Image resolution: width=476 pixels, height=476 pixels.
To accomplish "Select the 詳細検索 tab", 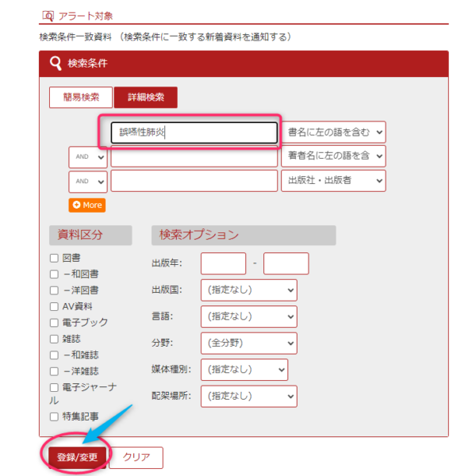I will tap(146, 97).
